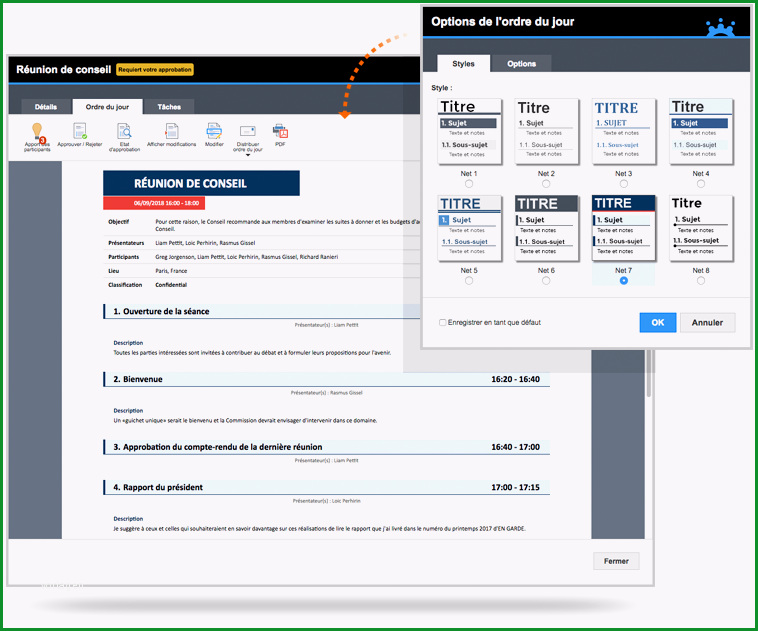Click the Modifier toolbar icon
The width and height of the screenshot is (758, 631).
coord(214,131)
